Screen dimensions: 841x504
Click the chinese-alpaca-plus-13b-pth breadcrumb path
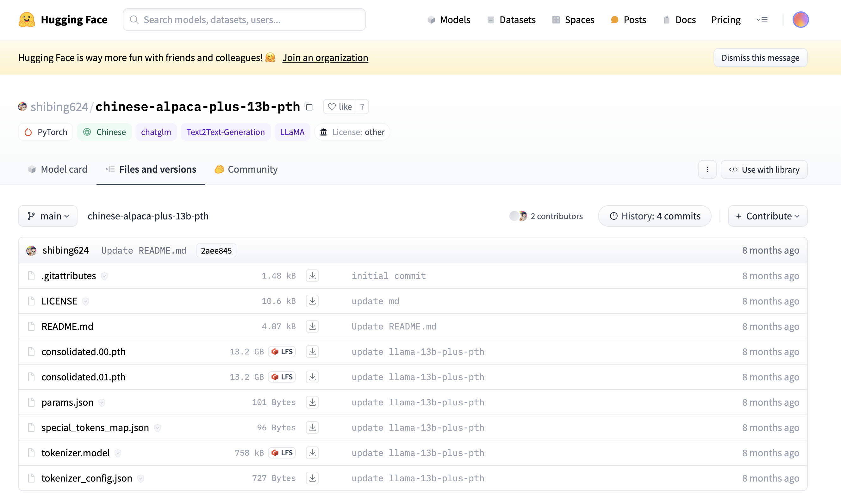(x=148, y=216)
